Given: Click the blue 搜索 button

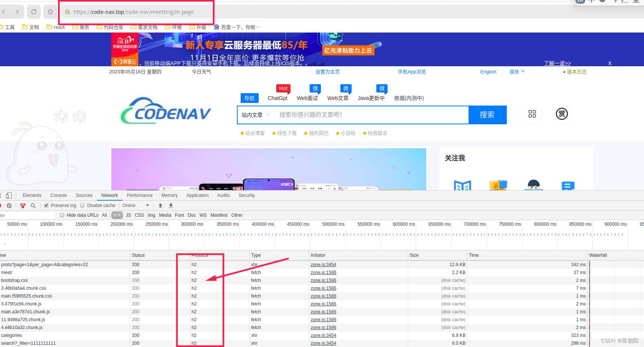Looking at the screenshot, I should [x=487, y=115].
